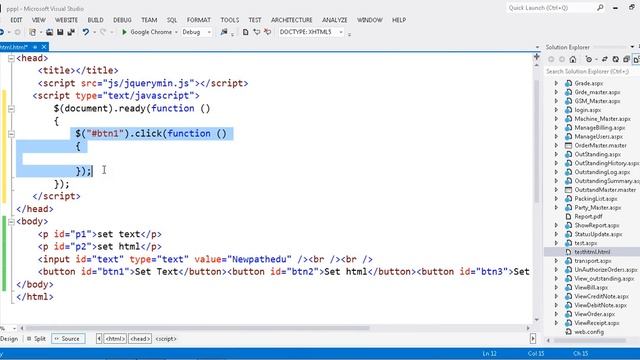This screenshot has width=640, height=360.
Task: Open the HELP menu
Action: tap(399, 20)
